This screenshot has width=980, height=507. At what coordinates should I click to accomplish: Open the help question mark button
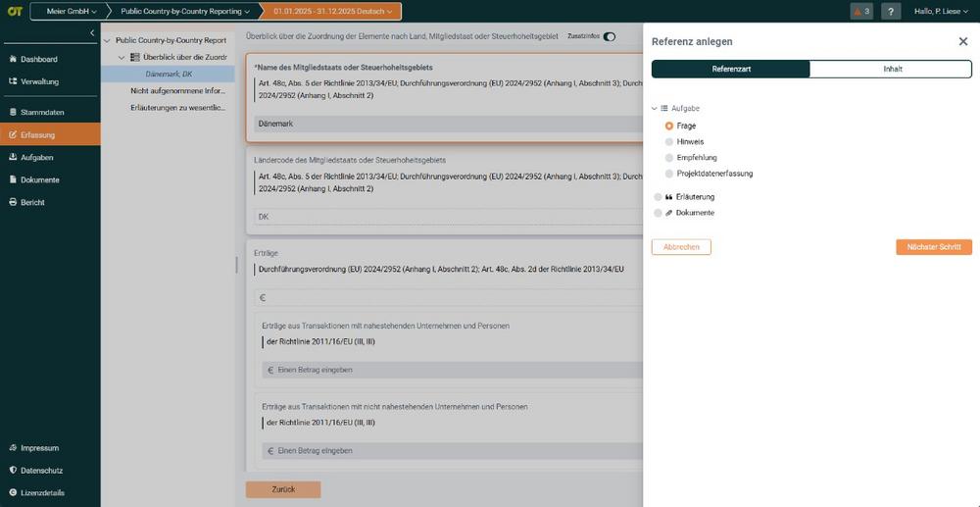pos(891,11)
